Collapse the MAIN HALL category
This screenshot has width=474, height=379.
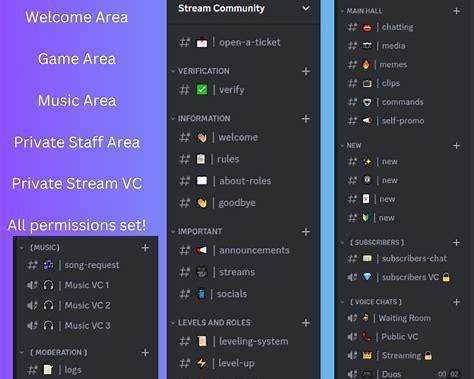[x=342, y=11]
